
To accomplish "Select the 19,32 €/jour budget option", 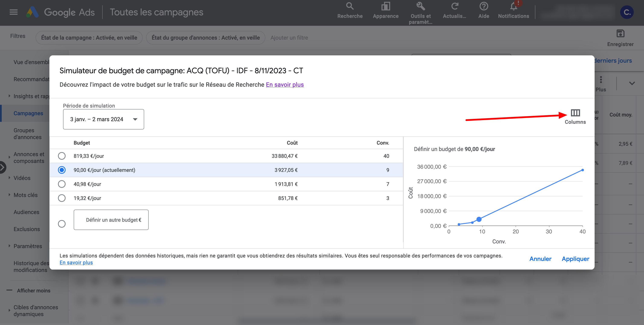I will (x=62, y=198).
